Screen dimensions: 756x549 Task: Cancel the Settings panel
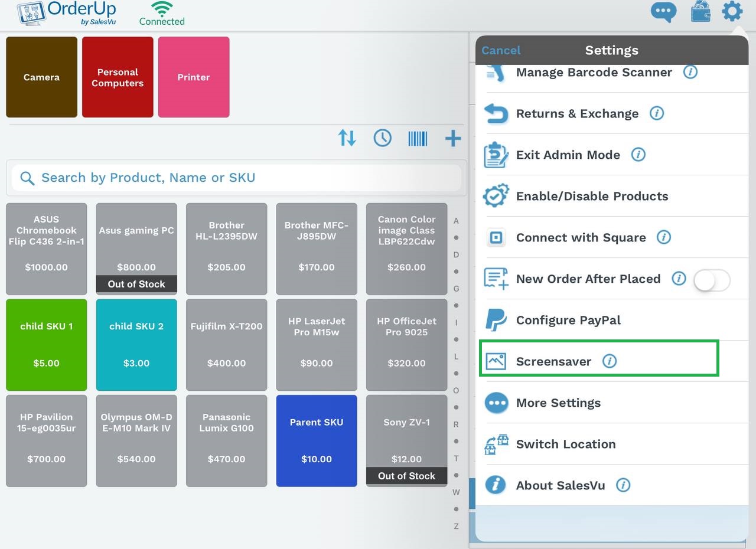[501, 50]
